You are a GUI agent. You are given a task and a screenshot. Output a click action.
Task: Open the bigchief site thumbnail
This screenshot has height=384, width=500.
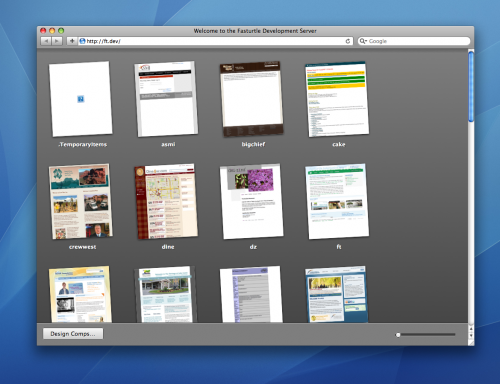(x=252, y=99)
